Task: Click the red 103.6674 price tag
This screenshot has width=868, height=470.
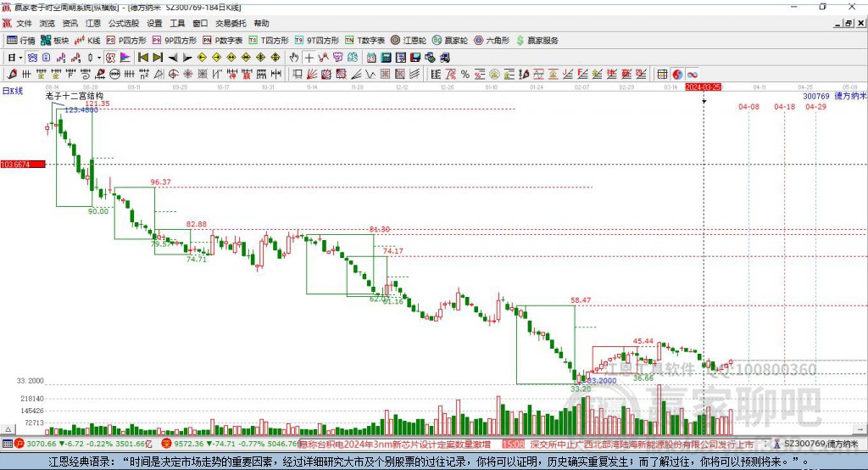Action: (x=23, y=165)
